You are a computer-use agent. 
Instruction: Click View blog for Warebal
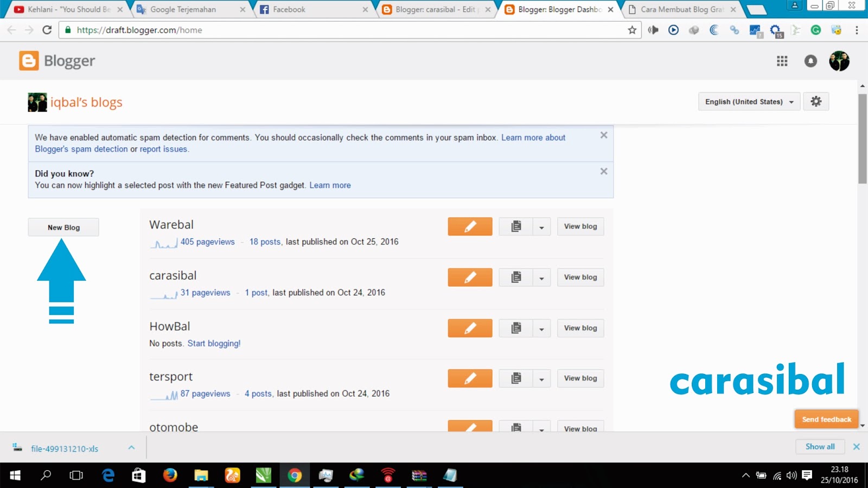click(580, 226)
